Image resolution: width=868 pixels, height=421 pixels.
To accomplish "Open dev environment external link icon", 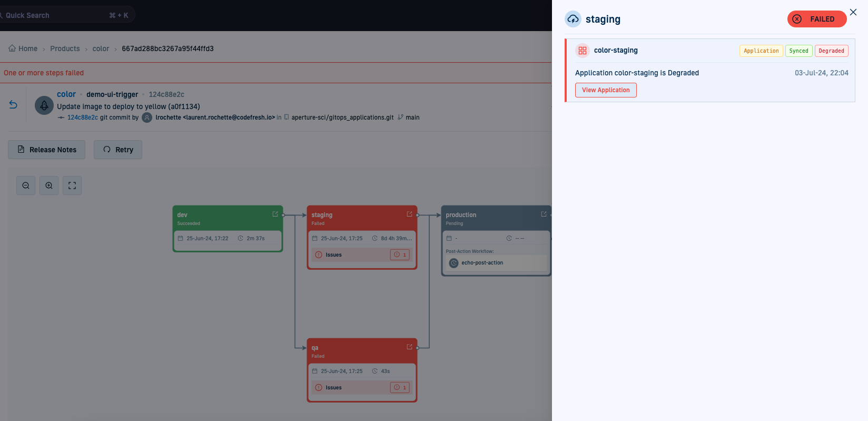I will pos(275,214).
